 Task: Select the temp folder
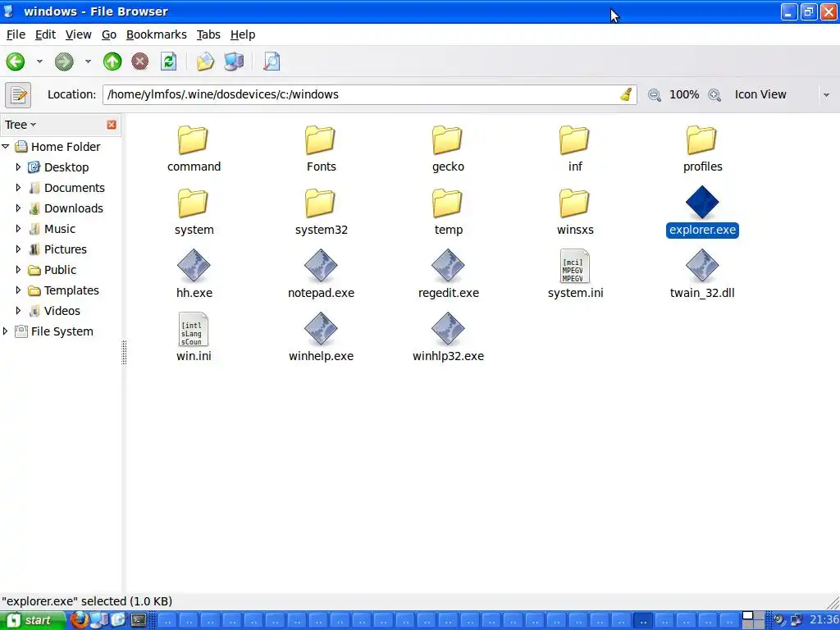[448, 212]
